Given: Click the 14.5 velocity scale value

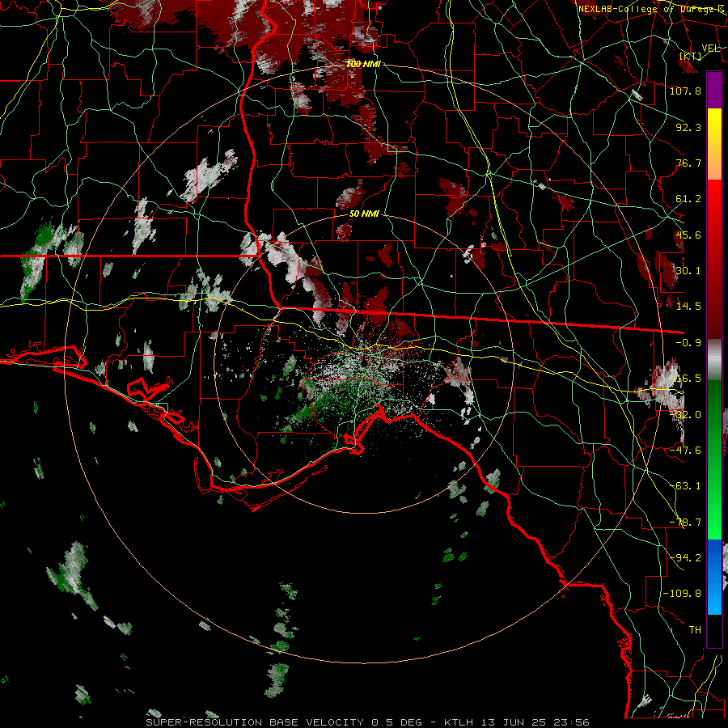Looking at the screenshot, I should tap(688, 307).
